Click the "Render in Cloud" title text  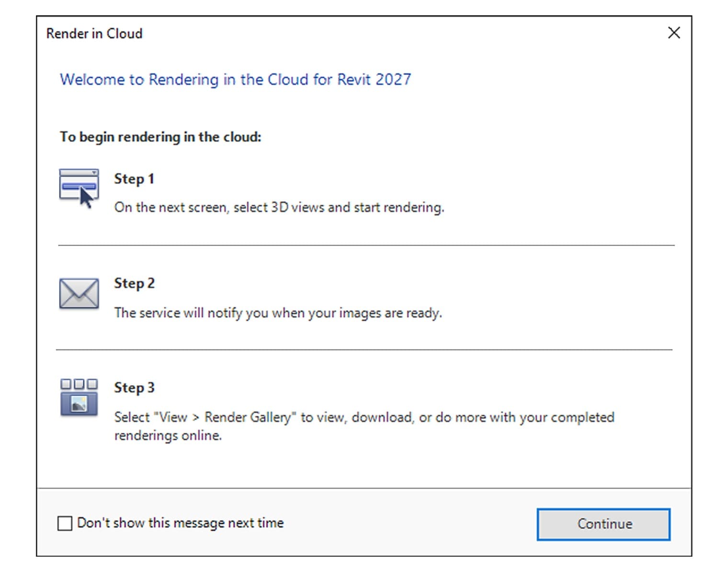tap(94, 34)
